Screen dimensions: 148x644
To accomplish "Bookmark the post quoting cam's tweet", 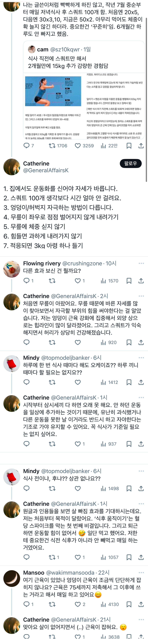I will (129, 145).
